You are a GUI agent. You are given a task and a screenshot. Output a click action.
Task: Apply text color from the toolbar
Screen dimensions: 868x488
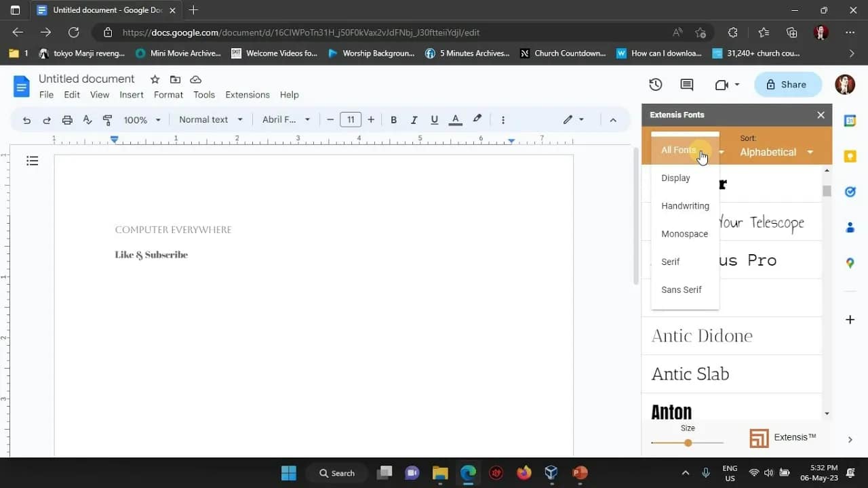click(455, 120)
